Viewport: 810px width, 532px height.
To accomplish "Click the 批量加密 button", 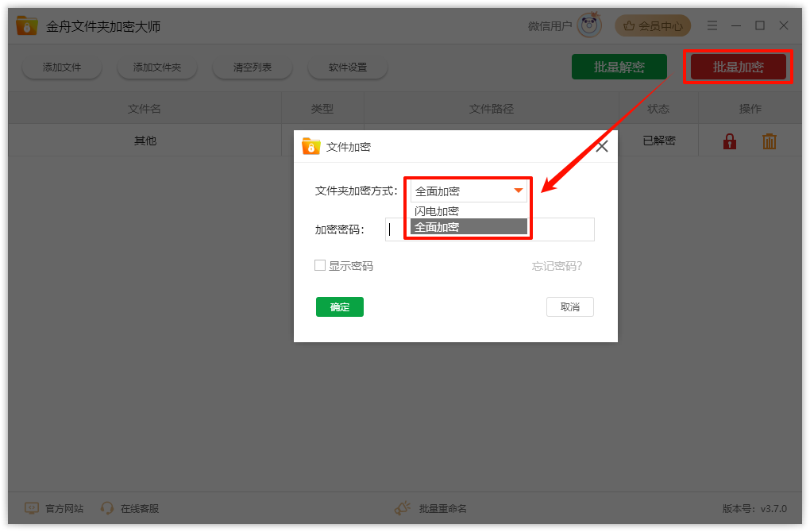I will tap(738, 67).
